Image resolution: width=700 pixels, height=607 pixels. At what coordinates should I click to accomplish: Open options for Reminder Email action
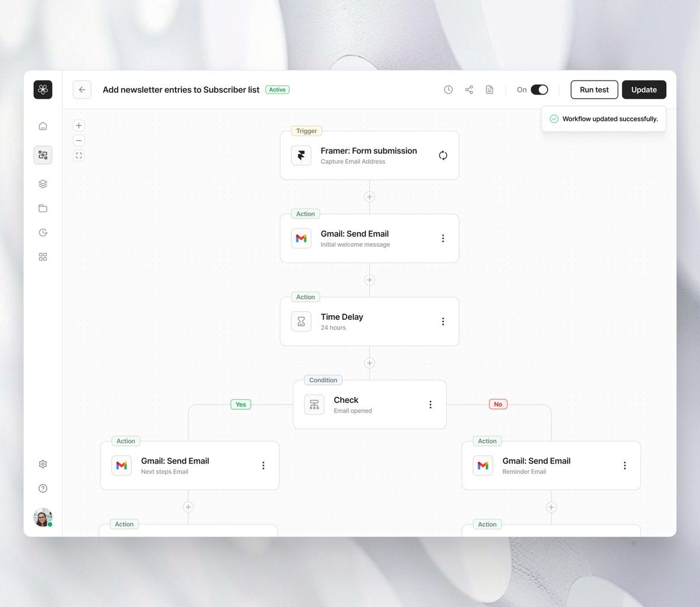(x=625, y=466)
